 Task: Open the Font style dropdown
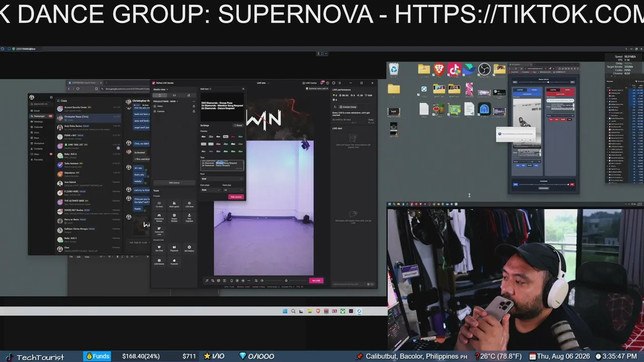pos(210,190)
